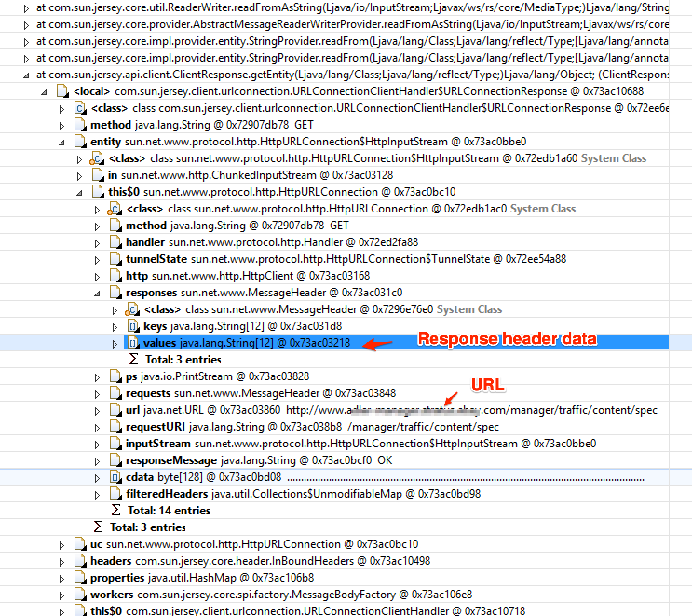This screenshot has width=692, height=616.
Task: Click the sum icon for Total: 14 entries
Action: click(115, 510)
